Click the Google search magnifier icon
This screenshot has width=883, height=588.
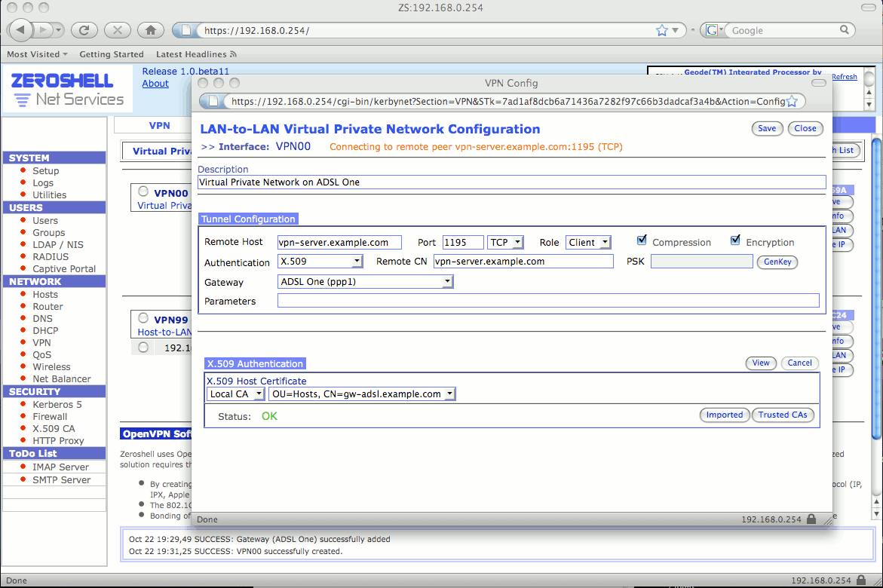(x=844, y=30)
